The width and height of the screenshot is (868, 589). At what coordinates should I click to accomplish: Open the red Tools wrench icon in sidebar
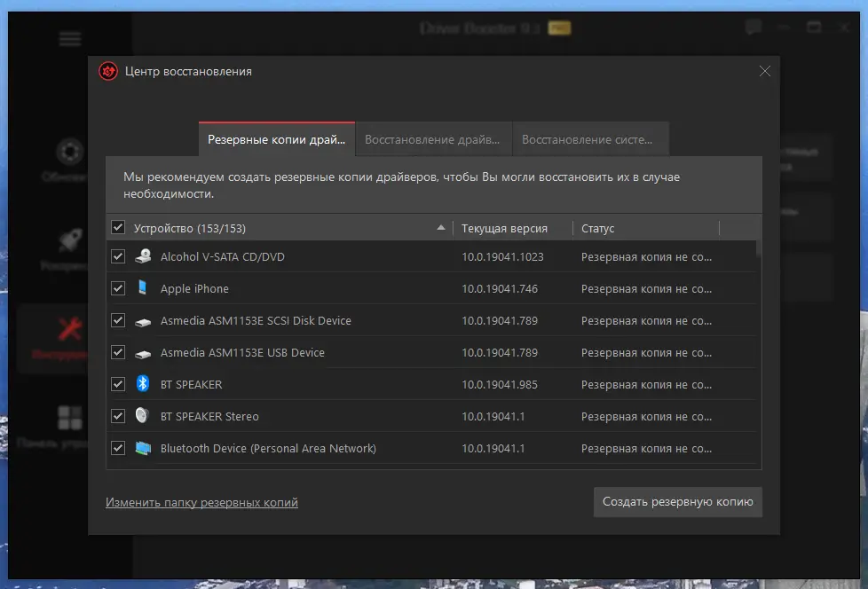point(70,329)
